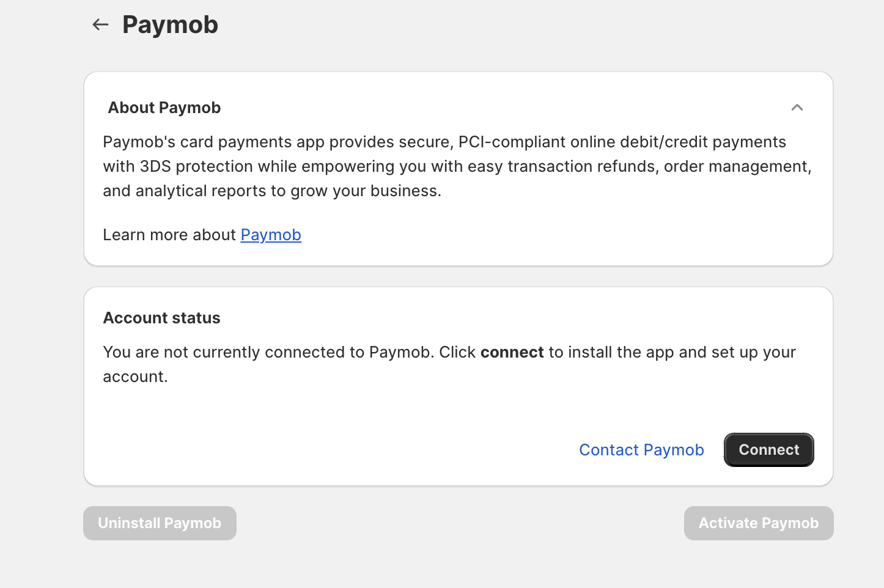Click the description text mentioning 3DS protection
The image size is (884, 588).
point(457,166)
